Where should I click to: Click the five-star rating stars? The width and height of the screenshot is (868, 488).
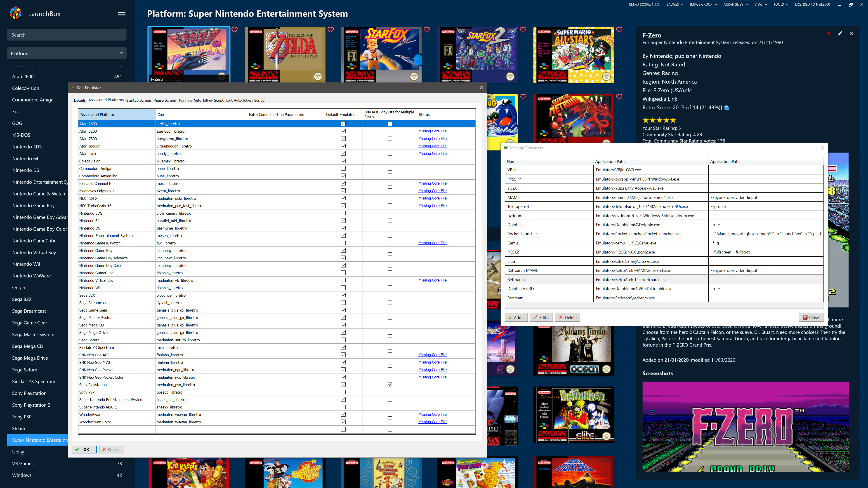[659, 120]
